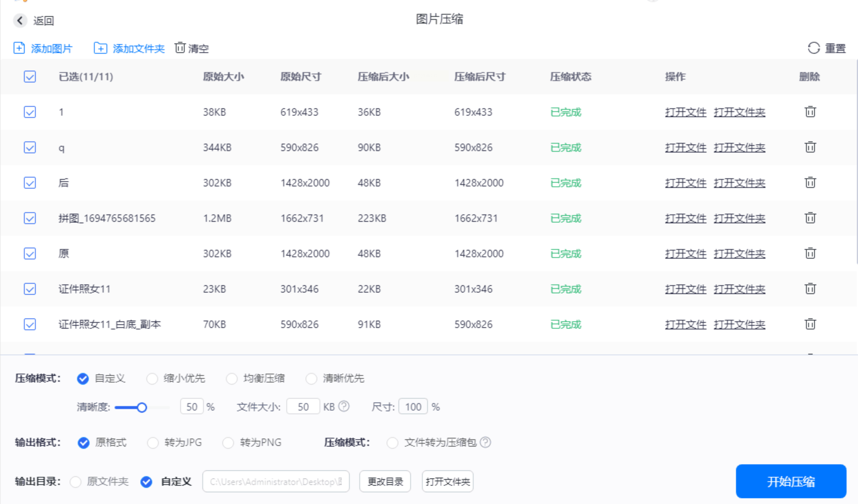This screenshot has width=858, height=504.
Task: Click the 开始压缩 button
Action: coord(791,481)
